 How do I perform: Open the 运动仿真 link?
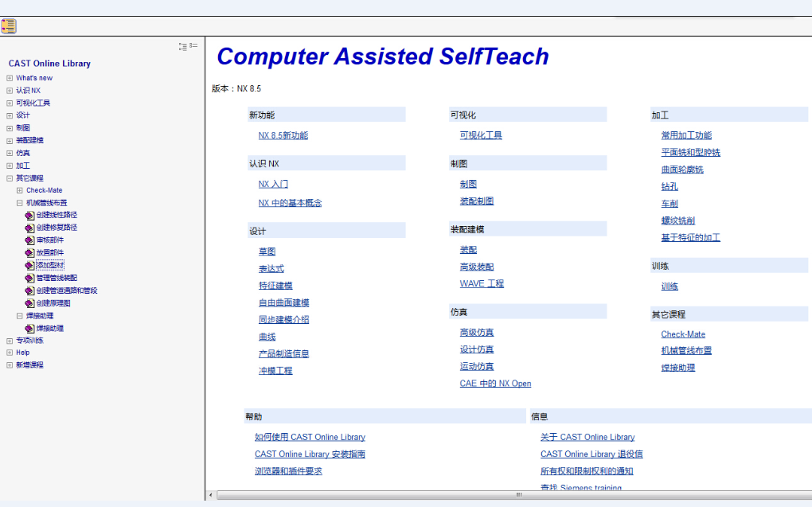tap(477, 367)
